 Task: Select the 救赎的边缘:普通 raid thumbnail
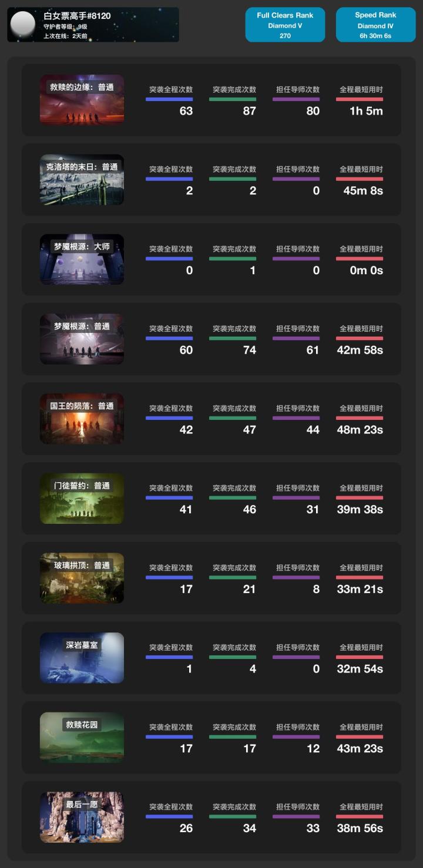click(82, 100)
